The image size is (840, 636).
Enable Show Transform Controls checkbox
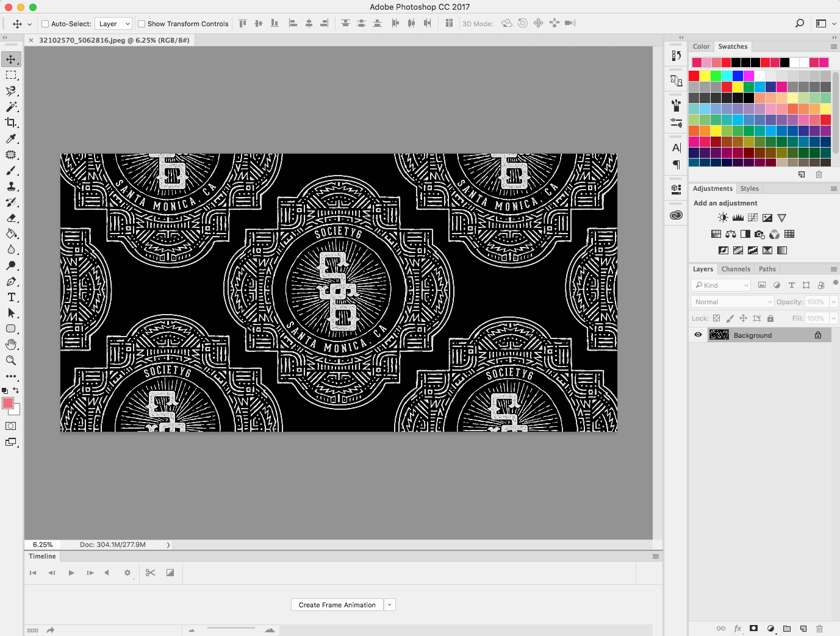coord(142,24)
